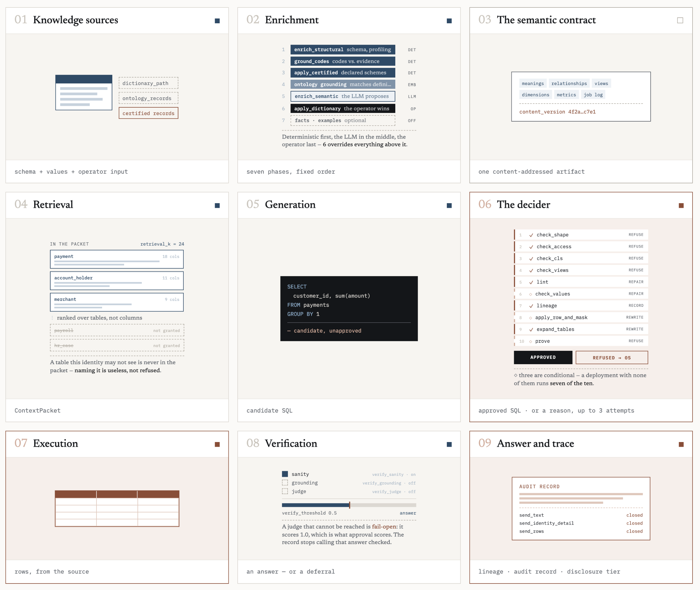
Task: Select the enrich_structural phase bar
Action: tap(343, 50)
